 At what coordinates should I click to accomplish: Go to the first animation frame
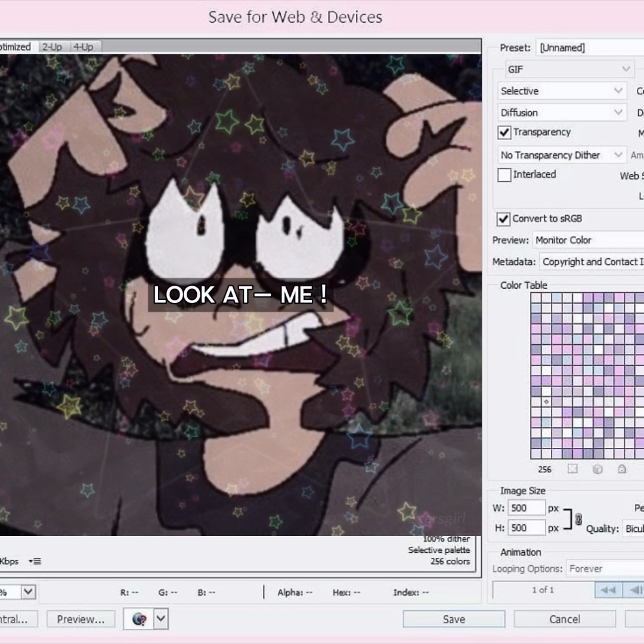click(609, 590)
